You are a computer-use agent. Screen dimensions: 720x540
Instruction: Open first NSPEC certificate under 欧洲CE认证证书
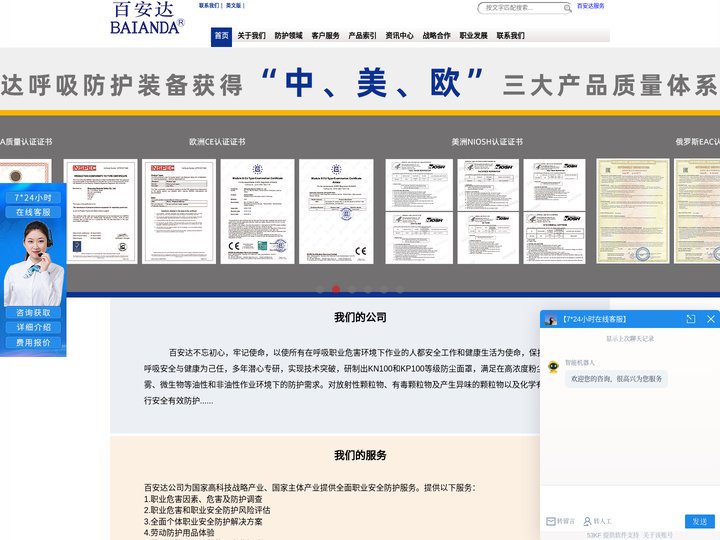pyautogui.click(x=100, y=211)
